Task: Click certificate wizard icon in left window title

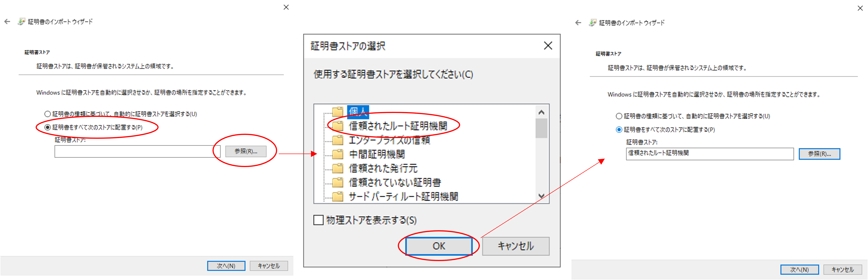Action: [21, 21]
